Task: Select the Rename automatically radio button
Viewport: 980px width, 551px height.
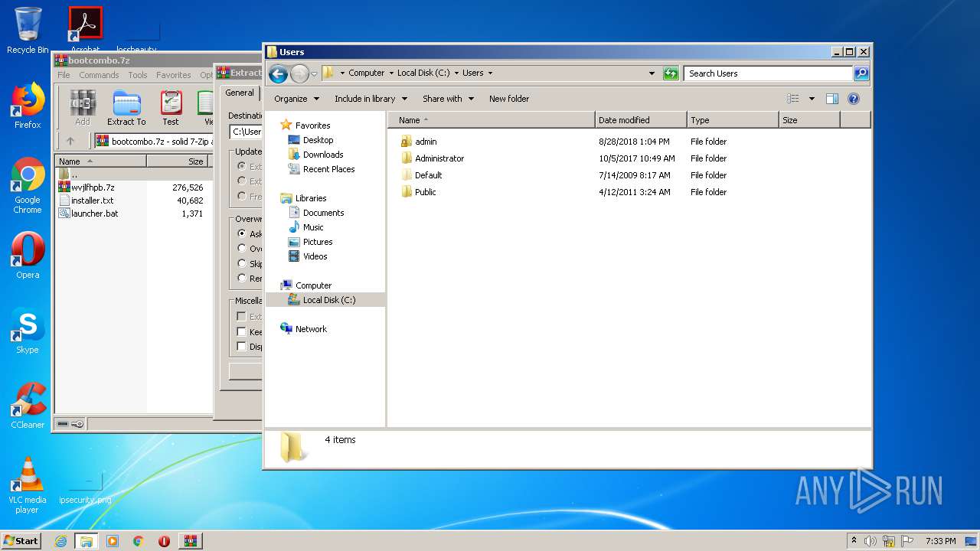Action: [242, 278]
